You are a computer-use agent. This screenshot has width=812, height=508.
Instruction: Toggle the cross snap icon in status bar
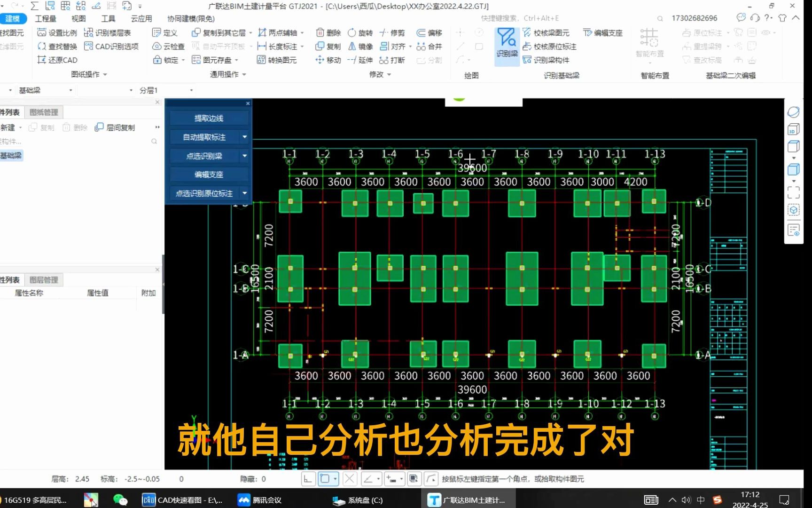click(x=350, y=479)
